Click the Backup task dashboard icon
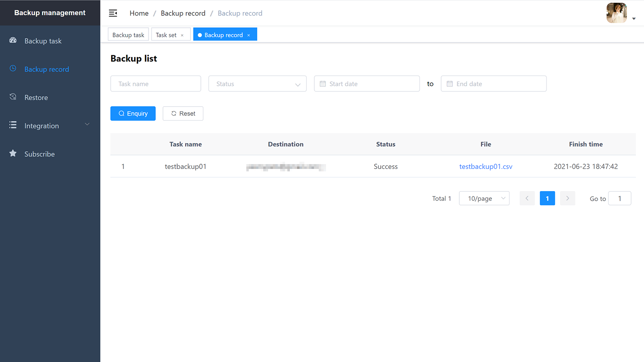Image resolution: width=644 pixels, height=362 pixels. [13, 40]
